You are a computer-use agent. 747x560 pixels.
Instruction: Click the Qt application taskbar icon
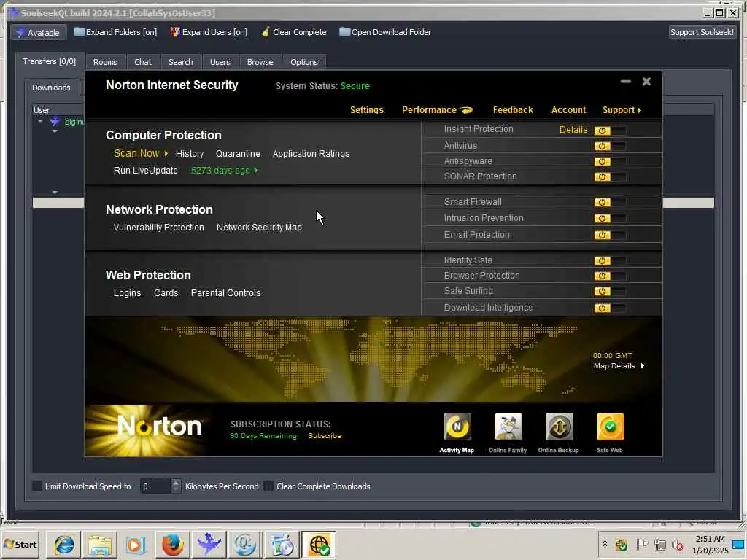point(245,545)
